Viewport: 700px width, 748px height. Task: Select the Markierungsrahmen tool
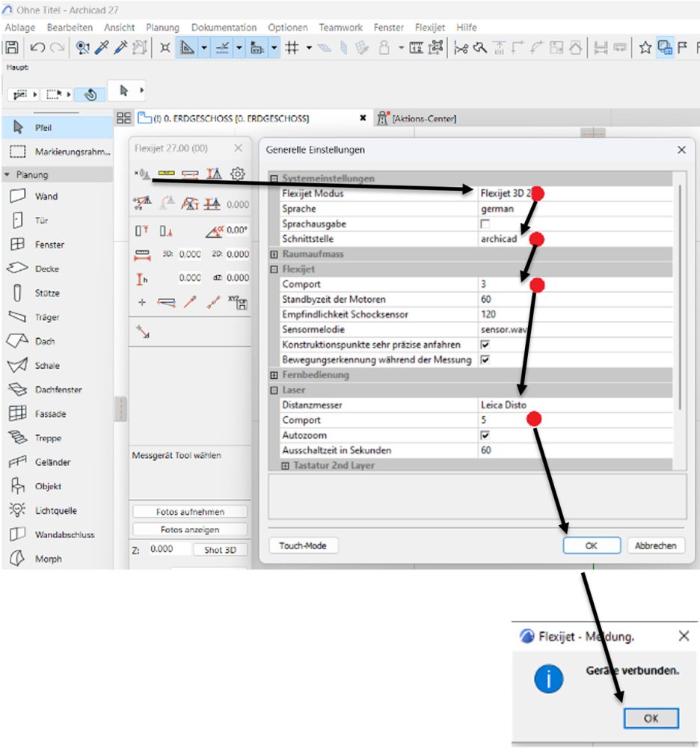[x=58, y=152]
